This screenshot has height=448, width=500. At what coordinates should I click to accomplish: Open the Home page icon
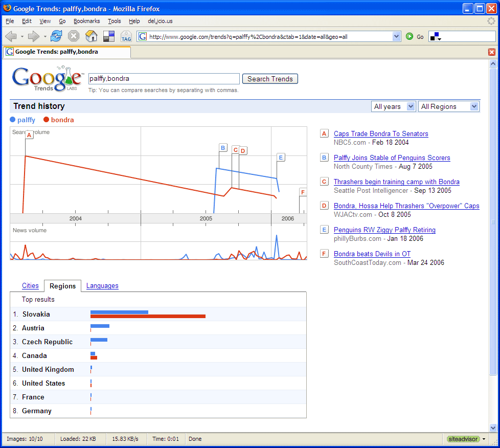tap(91, 36)
